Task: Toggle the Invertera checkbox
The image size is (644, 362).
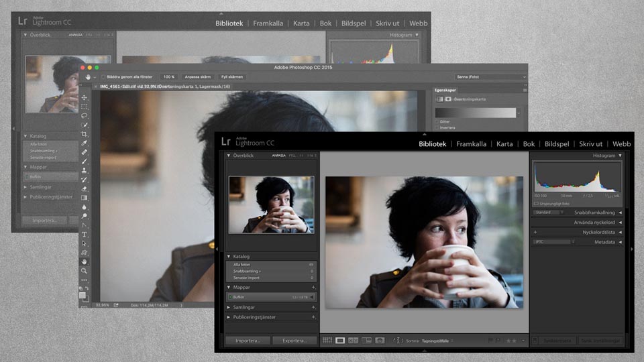Action: (x=437, y=127)
